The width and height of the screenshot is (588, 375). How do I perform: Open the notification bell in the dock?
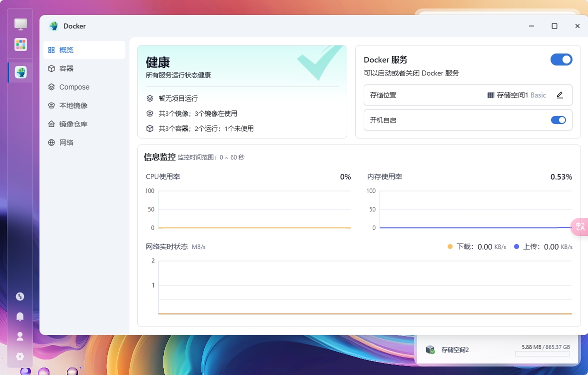click(20, 316)
